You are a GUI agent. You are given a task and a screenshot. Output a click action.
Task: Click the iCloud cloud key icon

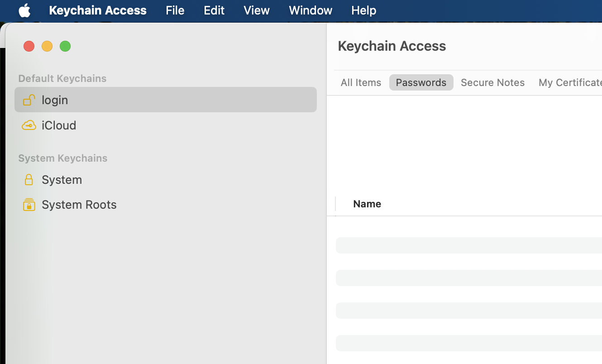29,125
